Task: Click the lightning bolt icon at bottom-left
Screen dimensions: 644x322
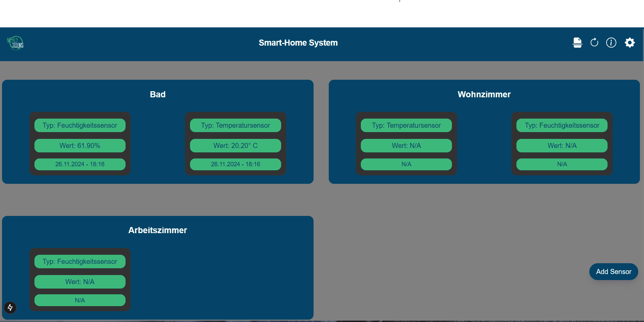Action: 10,307
